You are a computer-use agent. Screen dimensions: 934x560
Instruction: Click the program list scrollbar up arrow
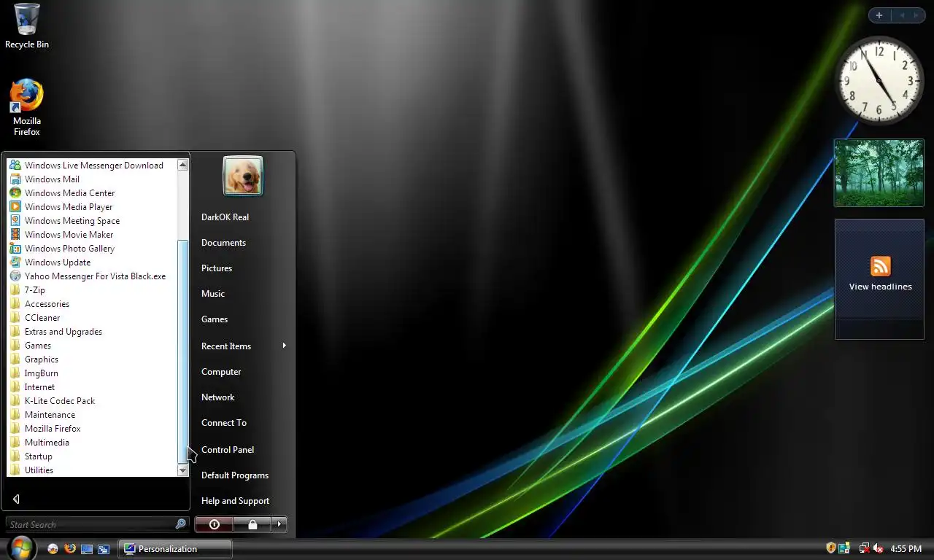click(182, 165)
